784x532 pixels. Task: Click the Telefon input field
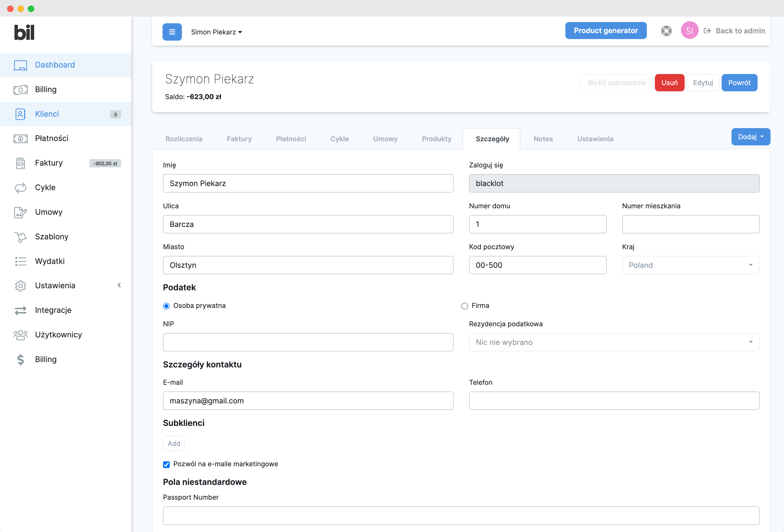614,401
